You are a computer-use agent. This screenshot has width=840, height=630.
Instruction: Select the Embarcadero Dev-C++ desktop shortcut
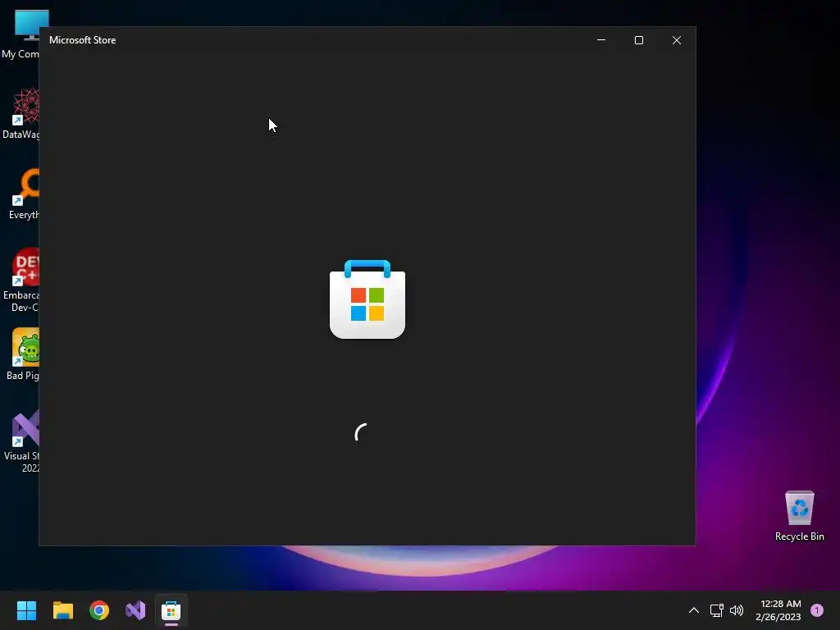click(21, 281)
